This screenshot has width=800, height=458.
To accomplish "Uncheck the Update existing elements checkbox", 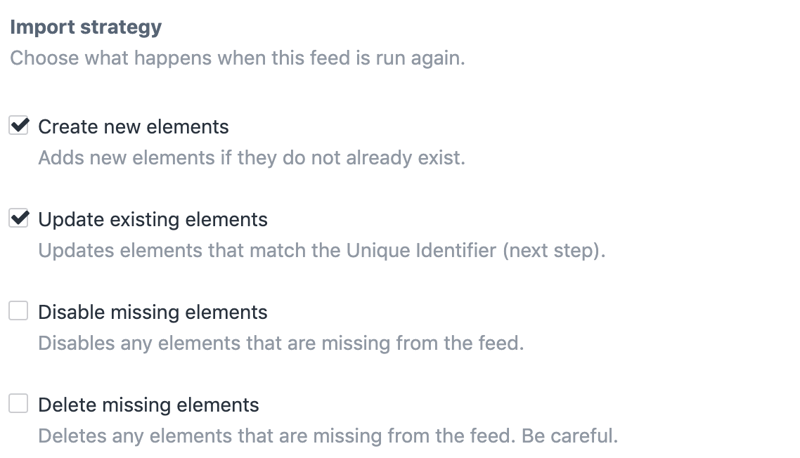I will [x=19, y=218].
